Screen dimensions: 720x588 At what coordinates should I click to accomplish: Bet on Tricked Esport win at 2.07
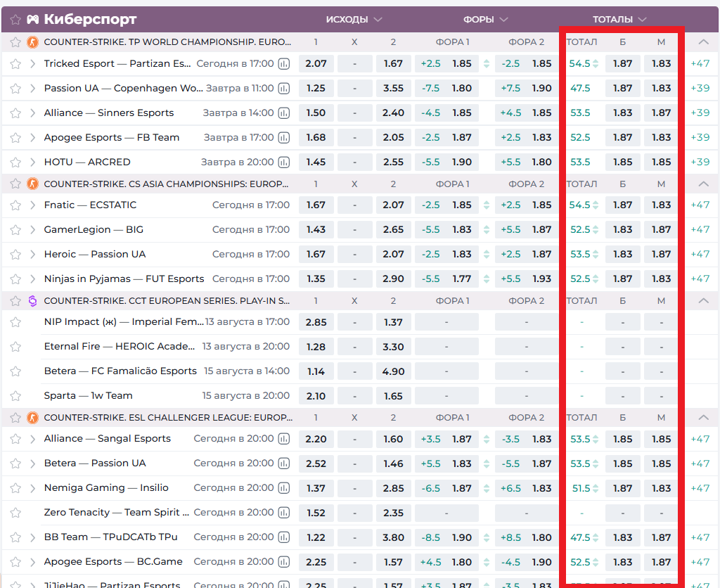316,64
